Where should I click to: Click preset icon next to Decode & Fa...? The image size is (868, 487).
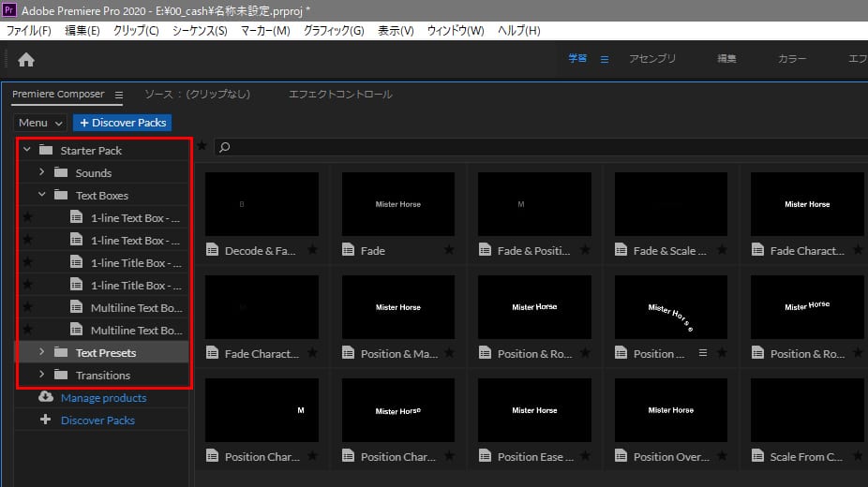tap(212, 250)
